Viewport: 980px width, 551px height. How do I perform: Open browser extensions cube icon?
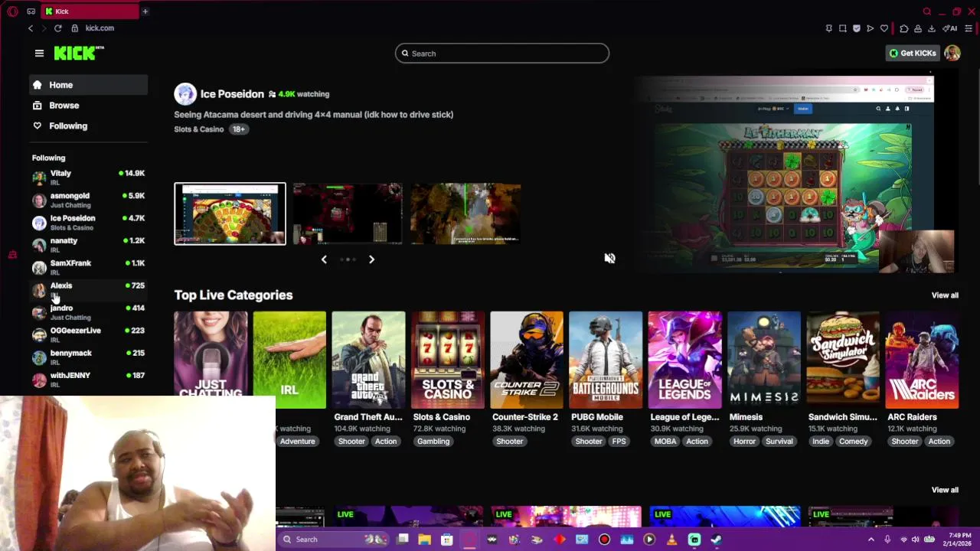[x=904, y=28]
